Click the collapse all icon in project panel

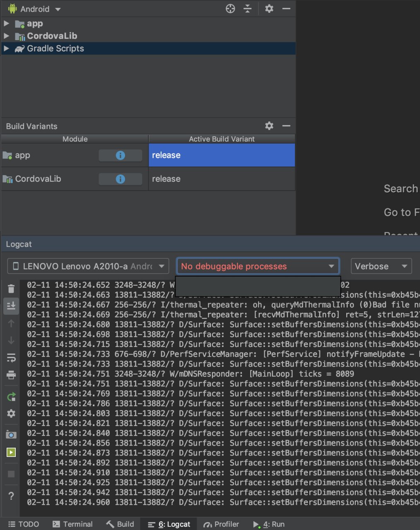[248, 9]
